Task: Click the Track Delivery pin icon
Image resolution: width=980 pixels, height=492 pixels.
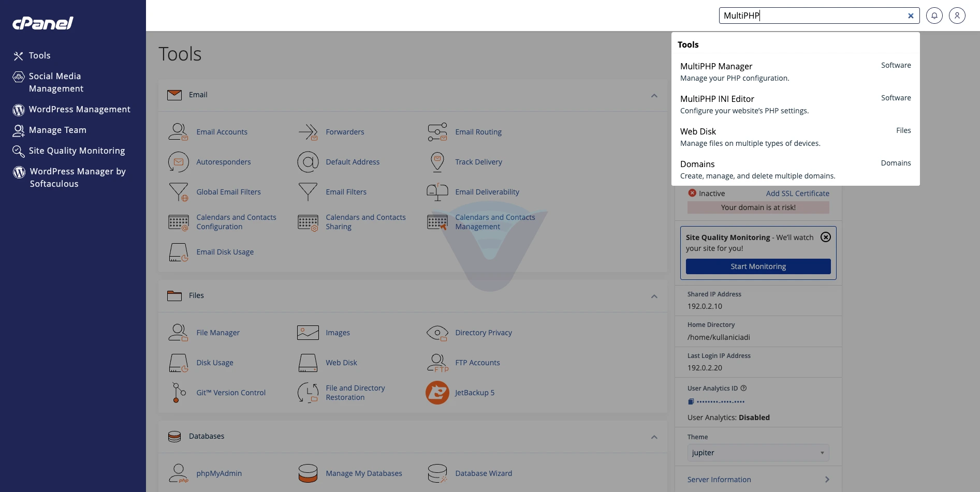Action: click(x=437, y=162)
